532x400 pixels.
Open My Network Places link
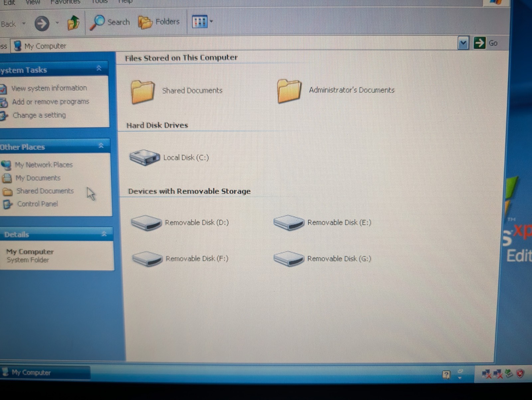coord(44,165)
